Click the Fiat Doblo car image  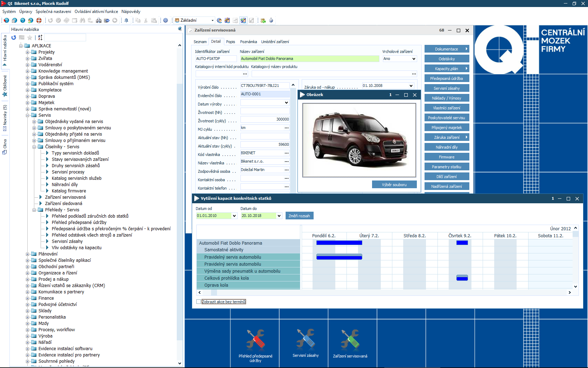coord(359,140)
